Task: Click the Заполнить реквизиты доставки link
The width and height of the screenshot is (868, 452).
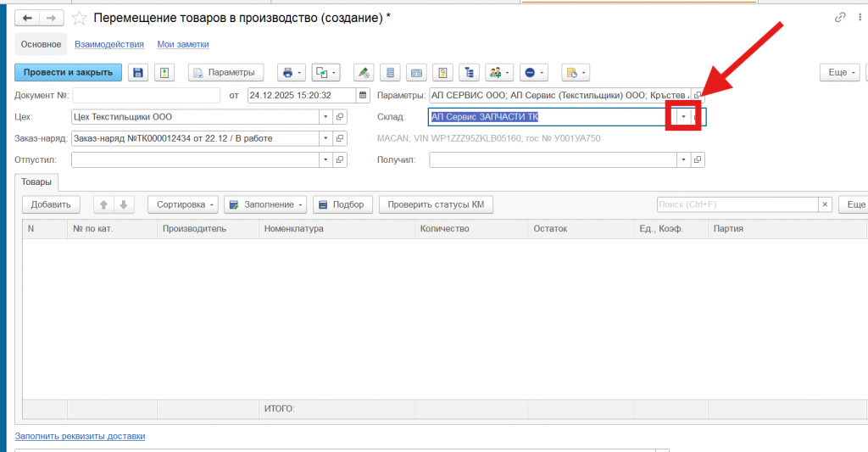Action: coord(81,436)
